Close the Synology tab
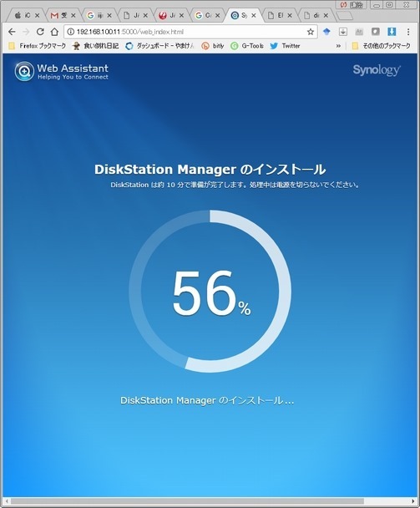 click(x=254, y=15)
